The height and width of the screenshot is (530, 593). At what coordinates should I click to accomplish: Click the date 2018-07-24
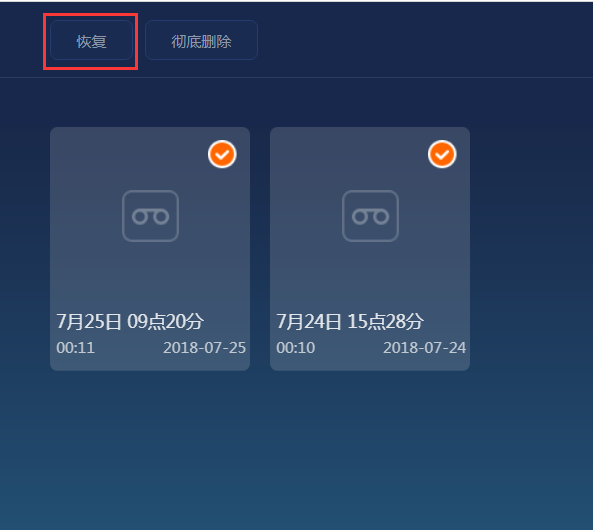424,348
